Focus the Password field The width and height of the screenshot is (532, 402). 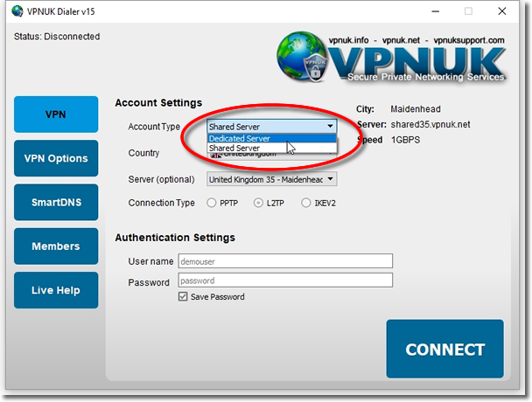(x=285, y=281)
